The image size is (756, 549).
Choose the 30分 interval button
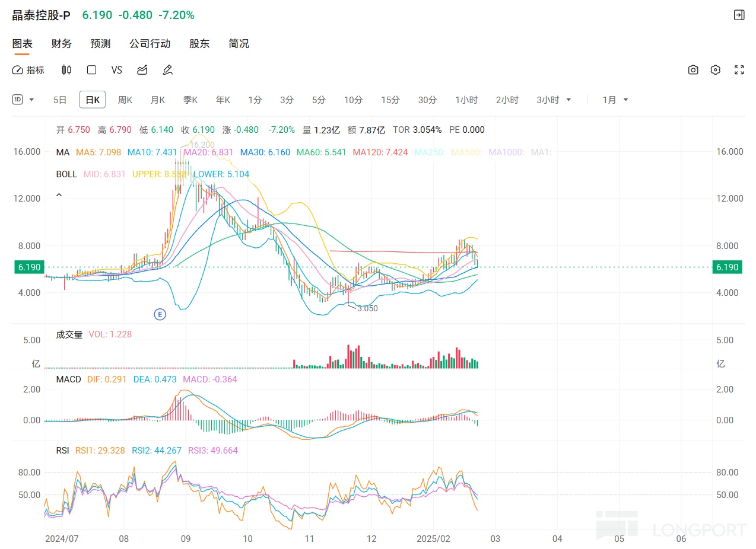tap(427, 100)
